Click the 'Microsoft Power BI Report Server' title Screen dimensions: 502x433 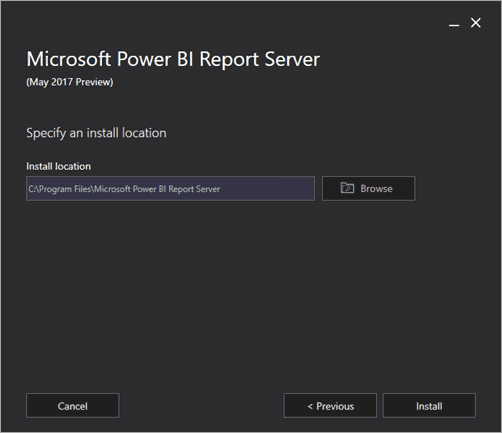173,59
